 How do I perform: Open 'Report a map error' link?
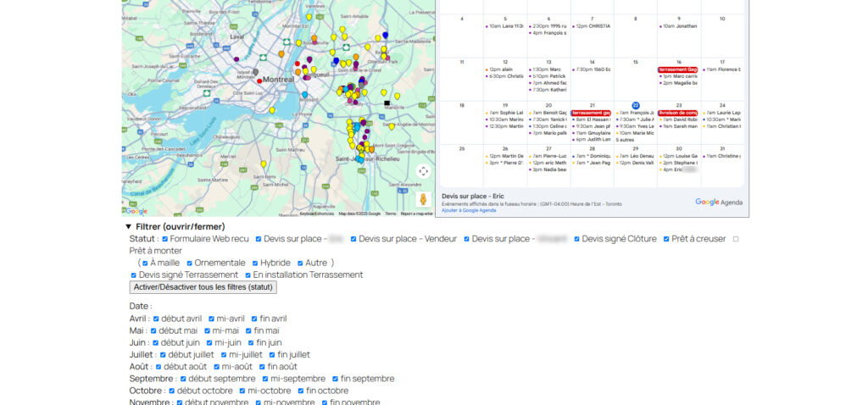click(417, 214)
